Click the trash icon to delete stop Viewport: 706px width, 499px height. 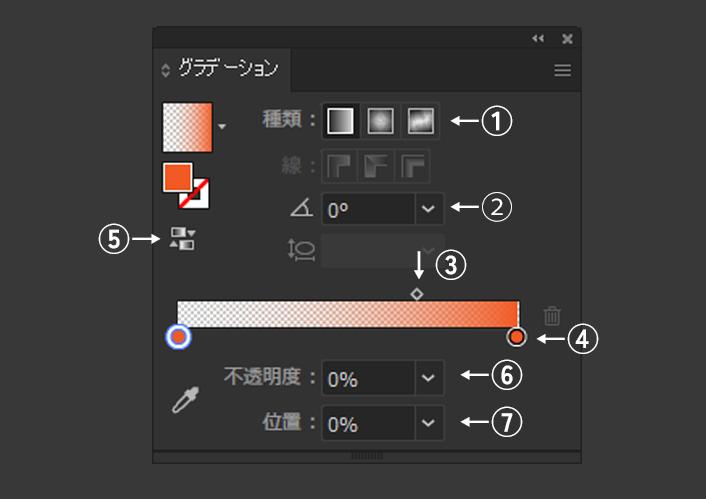(x=552, y=315)
